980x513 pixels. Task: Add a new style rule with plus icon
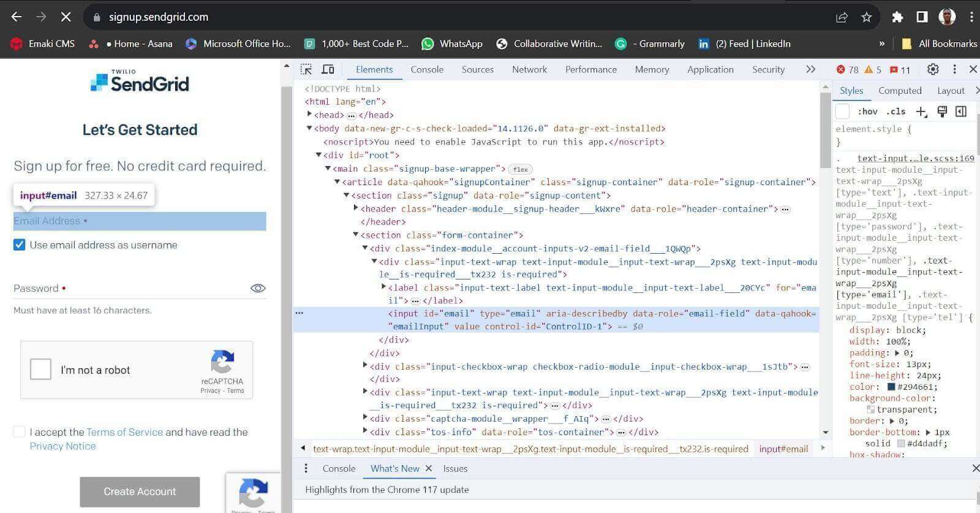click(x=921, y=112)
